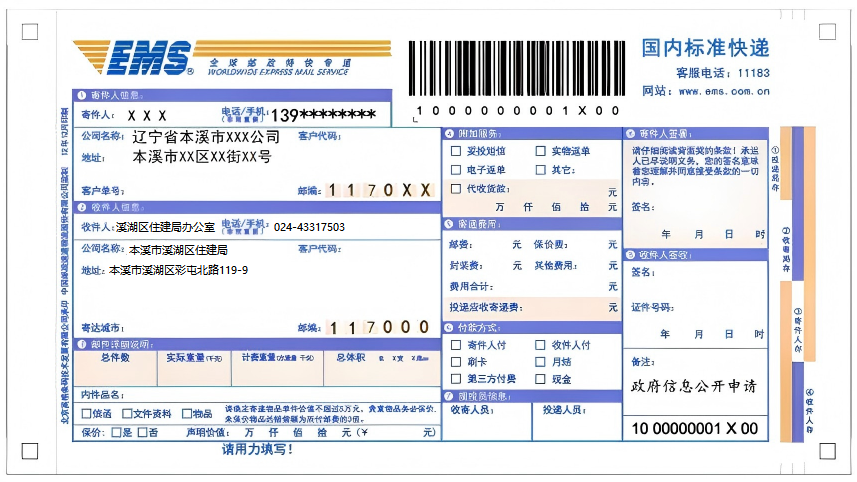Viewport: 857px width, 482px height.
Task: Click the tracking number below 政府信息公开申请
Action: point(695,428)
